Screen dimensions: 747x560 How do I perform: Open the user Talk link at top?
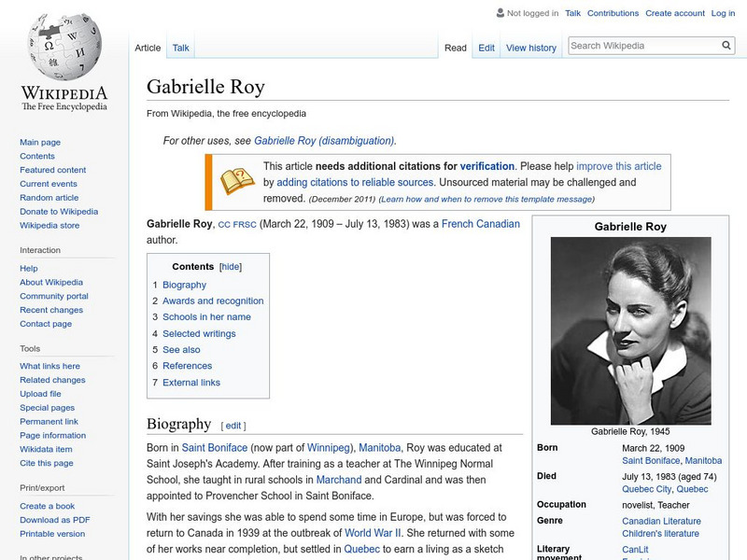[x=572, y=13]
